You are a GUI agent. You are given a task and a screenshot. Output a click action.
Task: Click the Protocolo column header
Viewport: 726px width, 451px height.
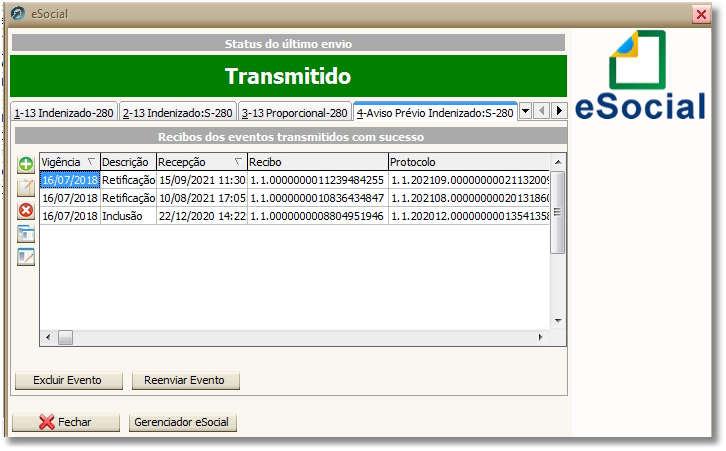[469, 162]
